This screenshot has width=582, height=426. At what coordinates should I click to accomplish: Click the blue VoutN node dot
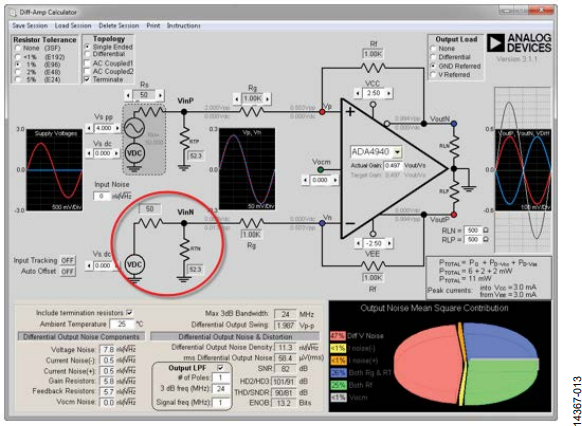454,124
